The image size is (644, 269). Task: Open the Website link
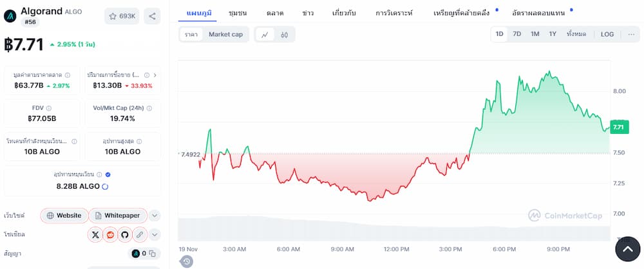pyautogui.click(x=64, y=215)
